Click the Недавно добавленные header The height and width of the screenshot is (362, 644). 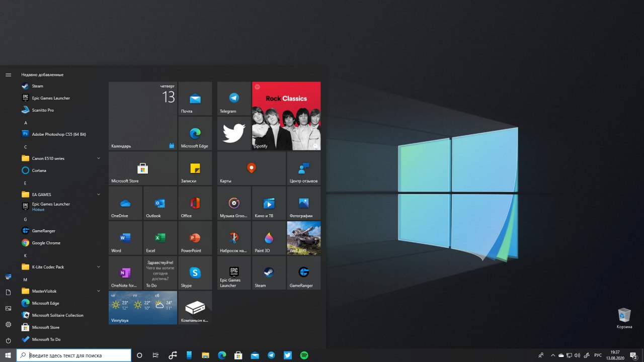point(42,74)
